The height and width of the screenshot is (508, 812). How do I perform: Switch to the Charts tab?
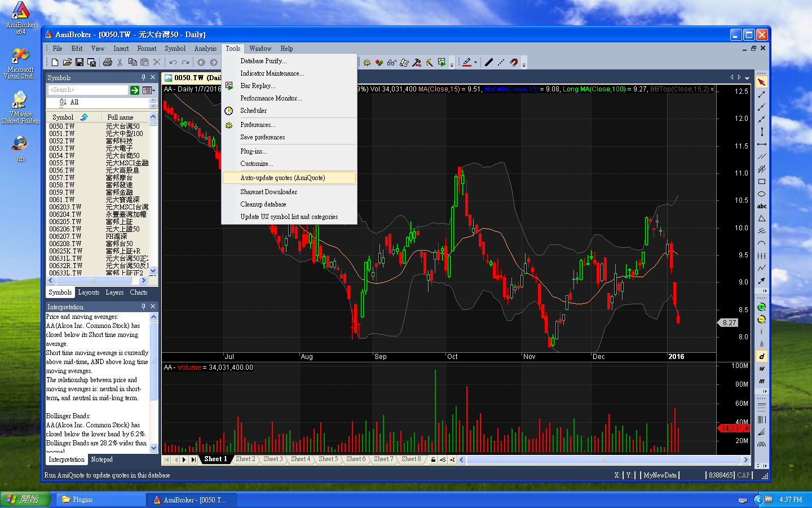(138, 292)
